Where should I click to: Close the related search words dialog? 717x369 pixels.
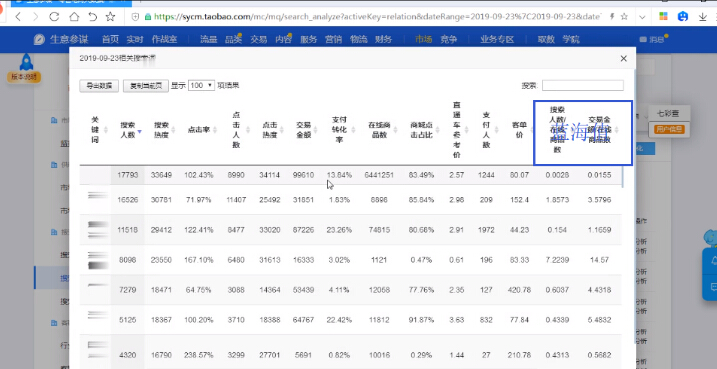(623, 59)
